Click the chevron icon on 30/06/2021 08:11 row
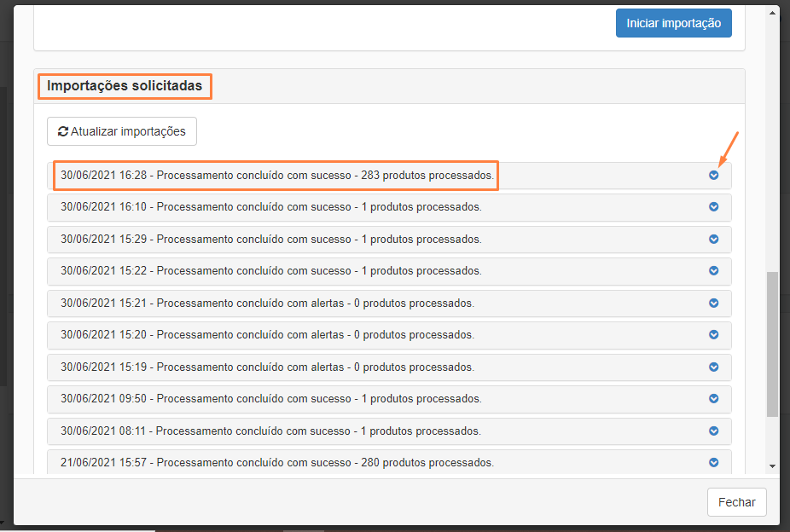Image resolution: width=790 pixels, height=532 pixels. (714, 431)
